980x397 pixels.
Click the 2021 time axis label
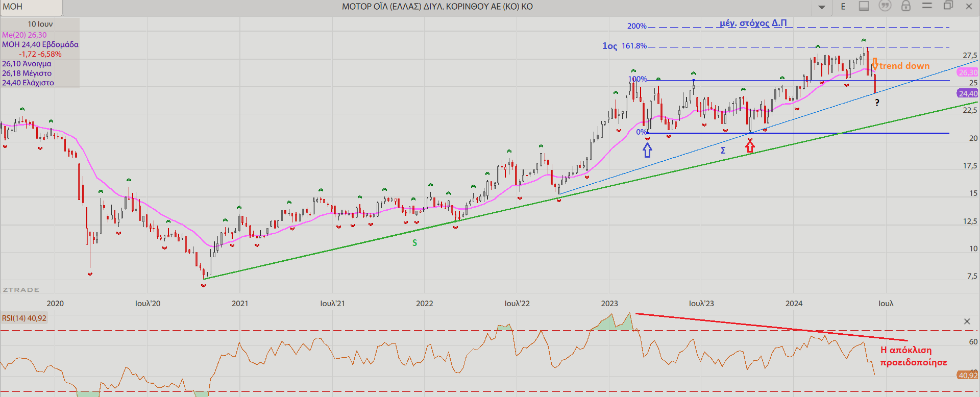coord(240,304)
